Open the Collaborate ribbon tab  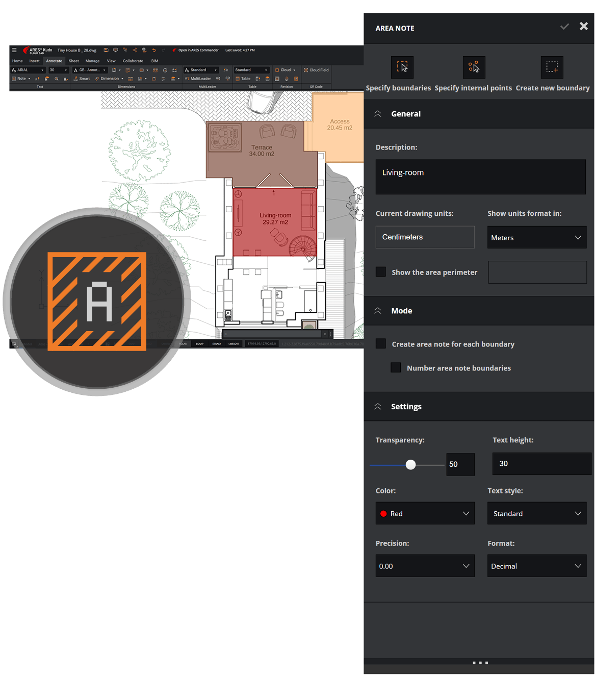pyautogui.click(x=133, y=61)
